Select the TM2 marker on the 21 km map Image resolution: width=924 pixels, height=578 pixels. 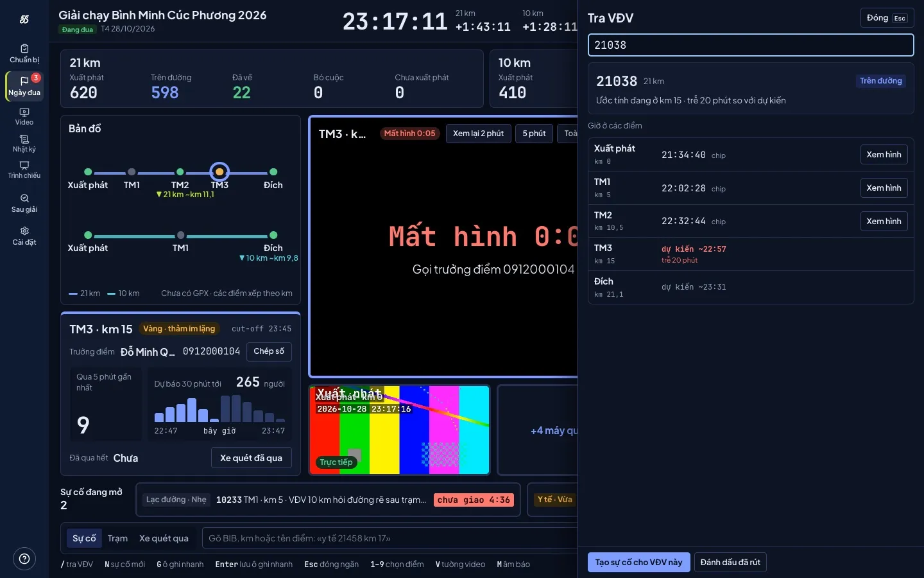click(180, 171)
